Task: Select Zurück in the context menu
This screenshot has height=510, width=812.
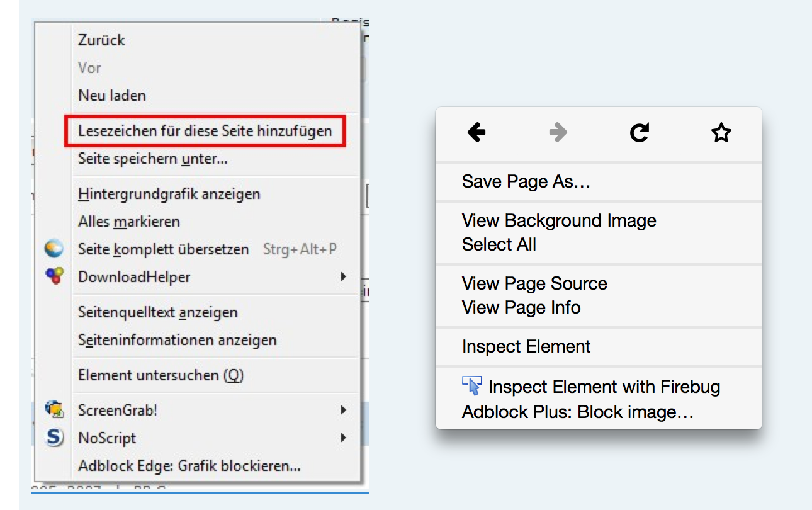Action: 101,40
